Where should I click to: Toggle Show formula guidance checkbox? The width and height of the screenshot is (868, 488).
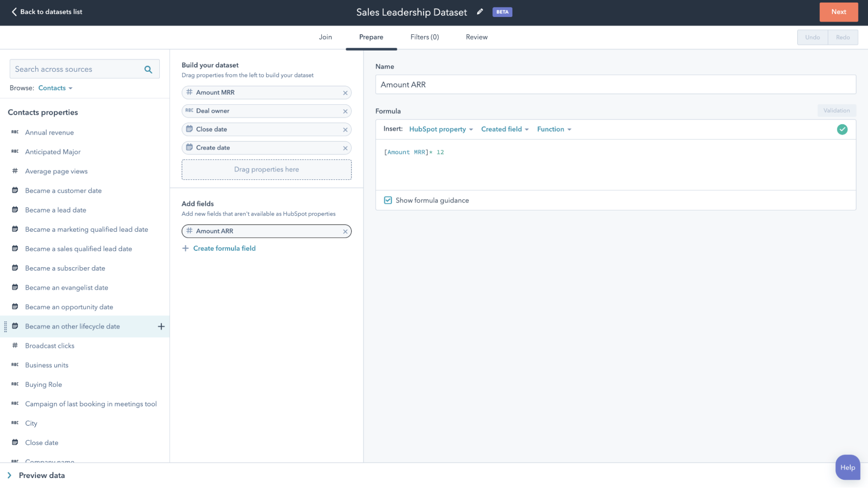pyautogui.click(x=388, y=200)
